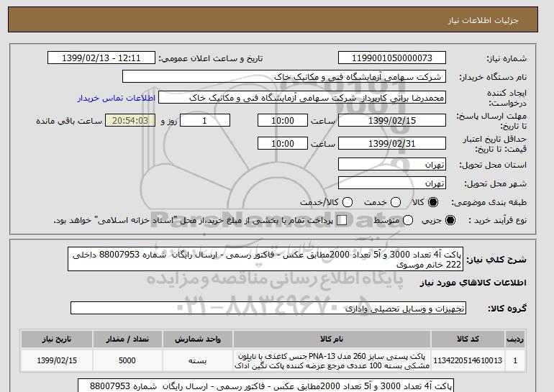Click the گروه کالا field تجهیزات و وسایل تحصیلی
The height and width of the screenshot is (392, 554).
tap(268, 309)
